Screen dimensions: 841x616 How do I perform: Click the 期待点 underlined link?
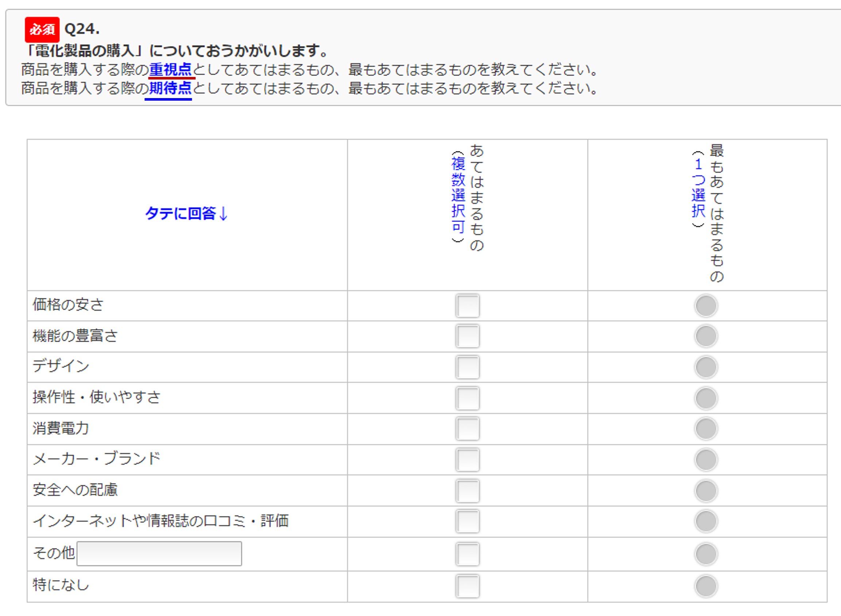(x=170, y=89)
